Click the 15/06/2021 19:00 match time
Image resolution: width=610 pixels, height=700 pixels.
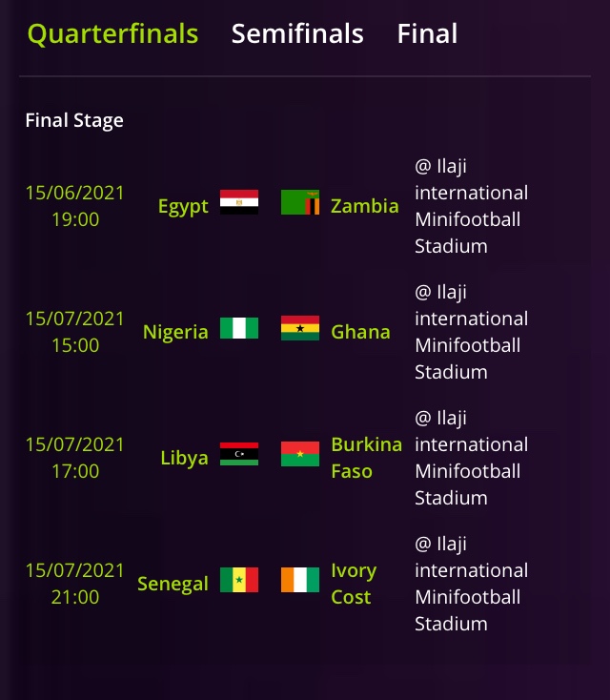point(74,206)
